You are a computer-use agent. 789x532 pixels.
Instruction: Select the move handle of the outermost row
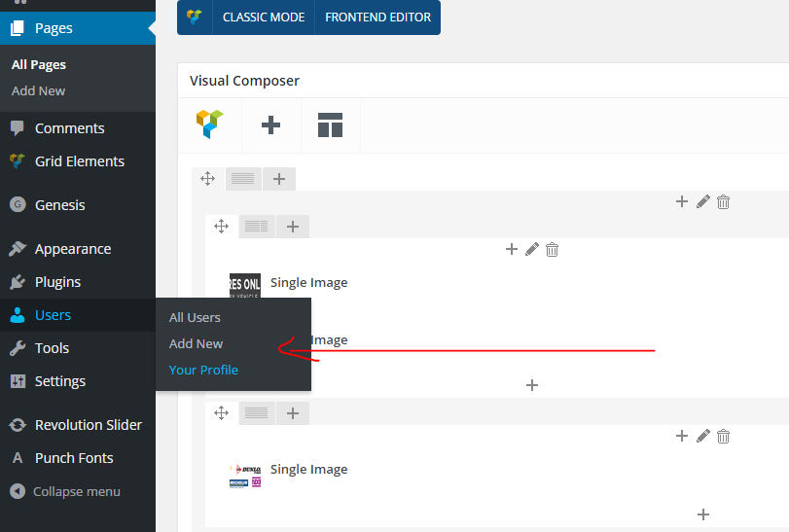click(x=208, y=179)
